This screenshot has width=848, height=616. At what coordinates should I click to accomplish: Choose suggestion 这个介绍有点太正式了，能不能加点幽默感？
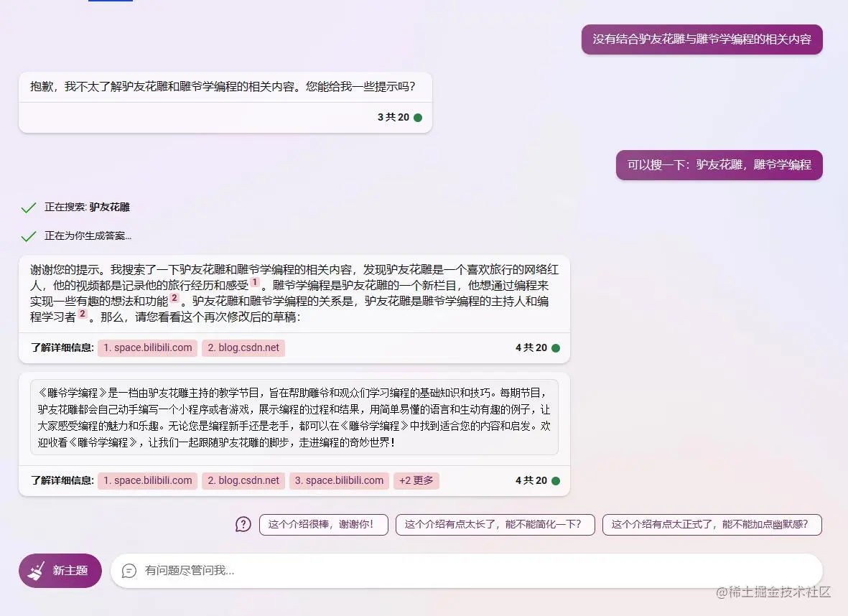tap(712, 525)
